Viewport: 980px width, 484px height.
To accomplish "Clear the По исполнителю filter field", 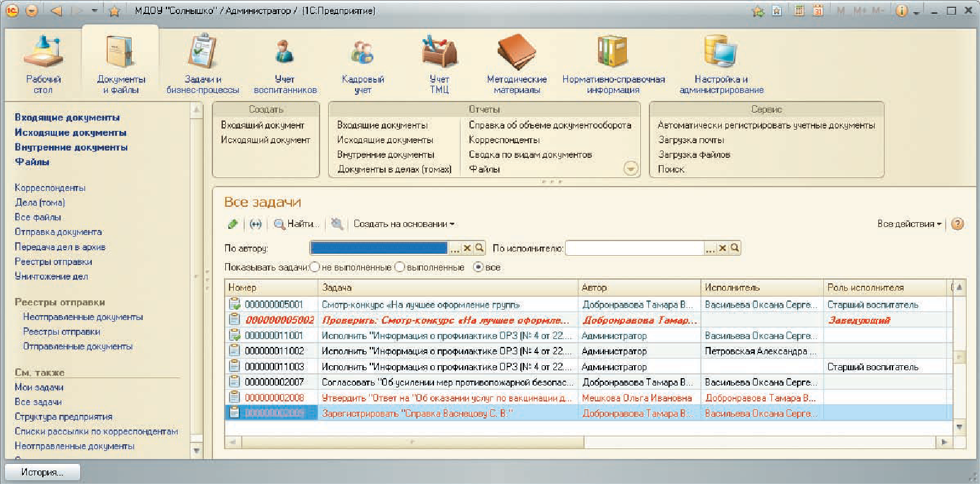I will tap(722, 248).
